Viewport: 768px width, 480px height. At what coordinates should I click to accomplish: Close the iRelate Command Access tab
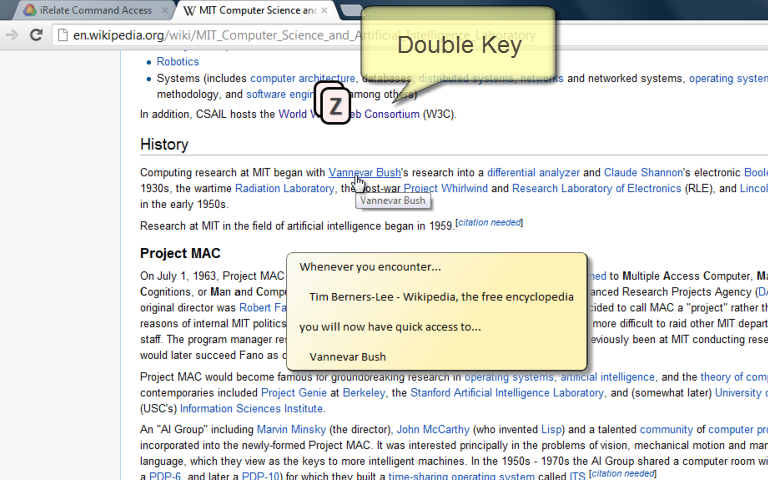(x=165, y=10)
